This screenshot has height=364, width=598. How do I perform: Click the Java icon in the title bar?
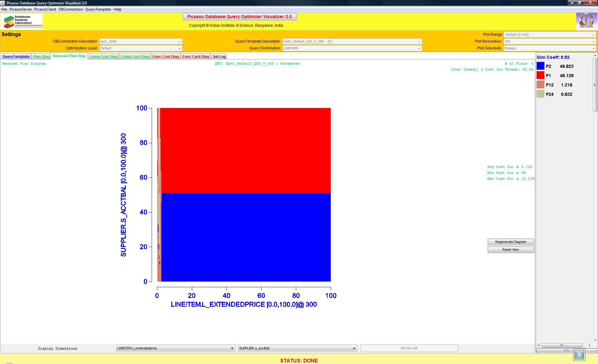[x=3, y=3]
